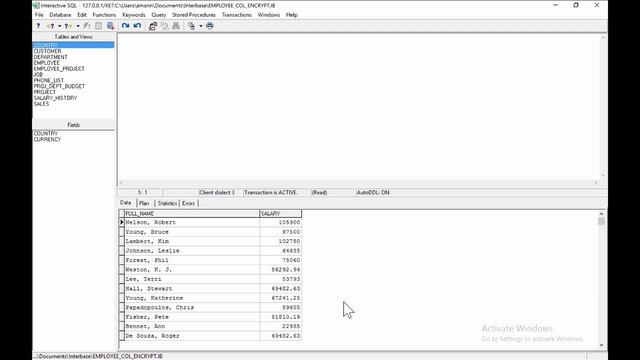
Task: Click the blue clockwise arrow toolbar icon
Action: tap(126, 26)
